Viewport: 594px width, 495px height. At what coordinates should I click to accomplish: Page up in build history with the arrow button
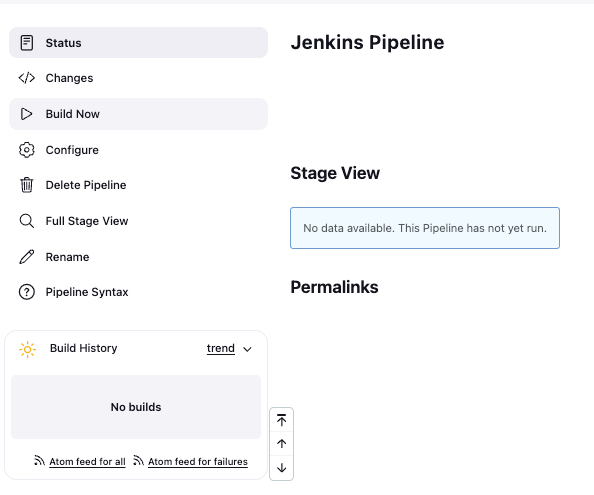click(281, 443)
